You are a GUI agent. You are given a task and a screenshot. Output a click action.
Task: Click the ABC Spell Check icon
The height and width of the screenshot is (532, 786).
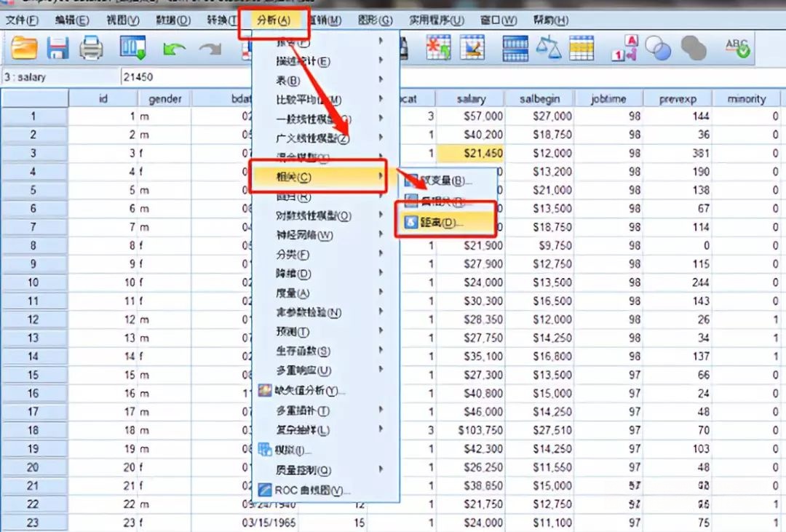(737, 48)
